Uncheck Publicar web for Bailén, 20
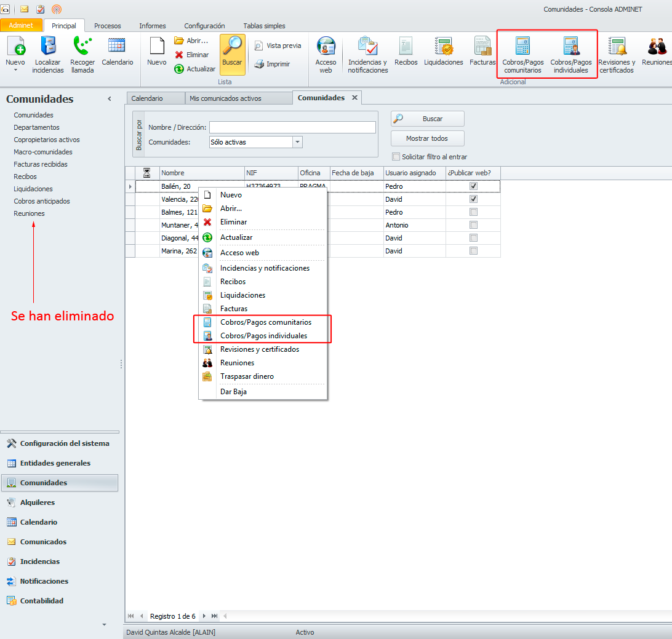This screenshot has width=672, height=639. coord(473,186)
